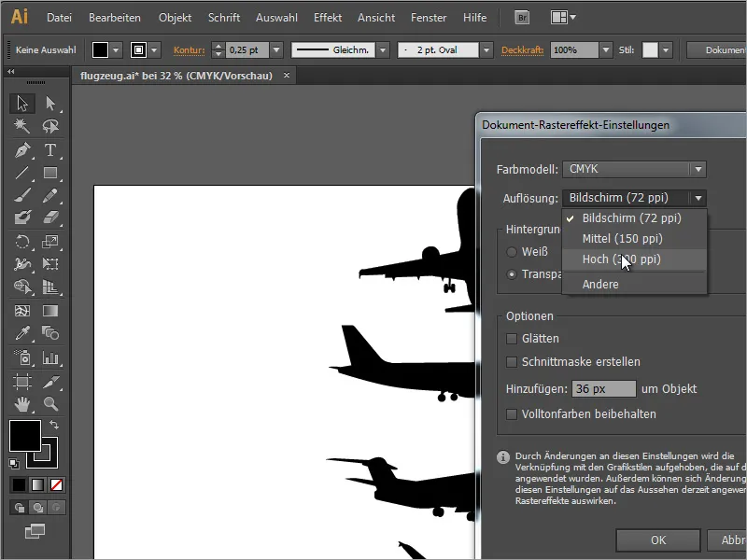Open the Kontur weight dropdown
This screenshot has width=747, height=560.
click(x=276, y=49)
